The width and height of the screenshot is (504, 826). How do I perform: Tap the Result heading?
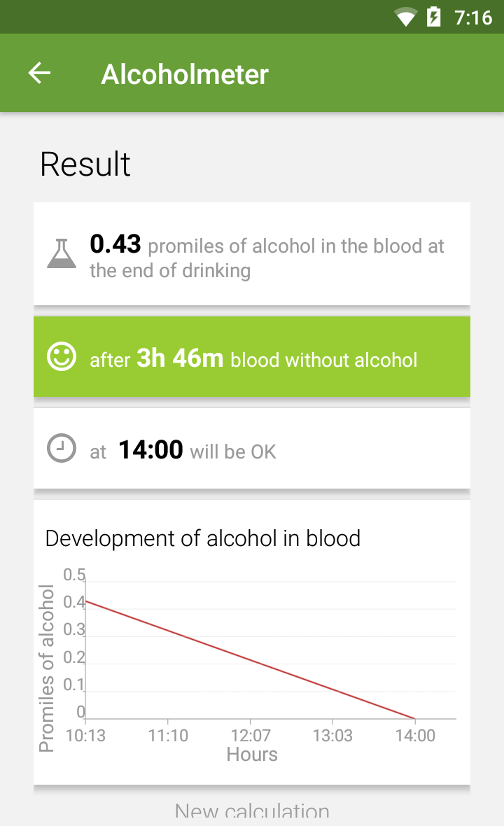click(85, 164)
